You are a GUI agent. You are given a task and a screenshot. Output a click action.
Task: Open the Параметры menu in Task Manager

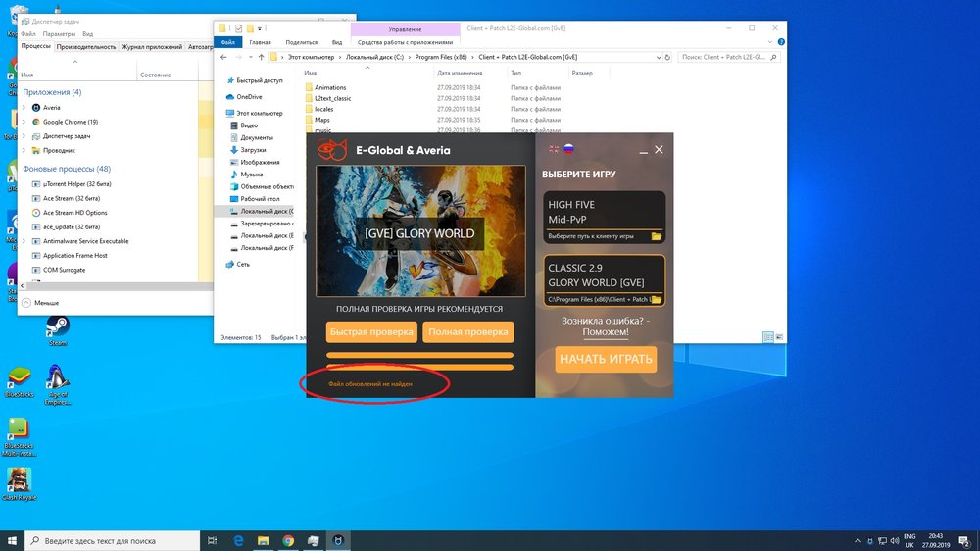click(58, 33)
